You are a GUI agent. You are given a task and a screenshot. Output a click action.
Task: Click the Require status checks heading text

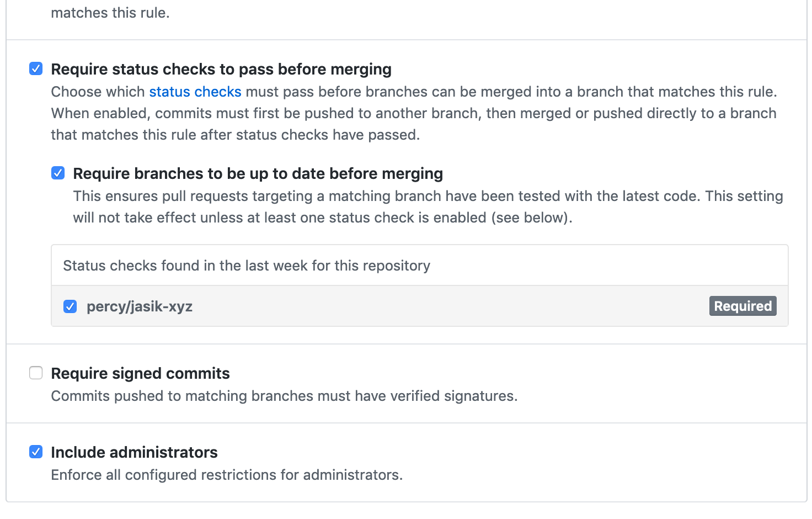coord(221,70)
